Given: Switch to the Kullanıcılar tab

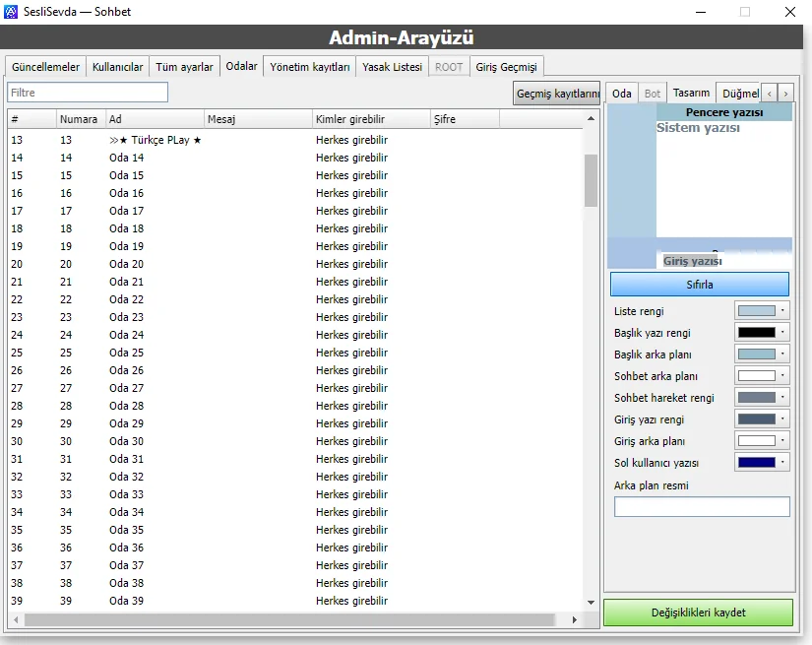Looking at the screenshot, I should click(x=117, y=67).
